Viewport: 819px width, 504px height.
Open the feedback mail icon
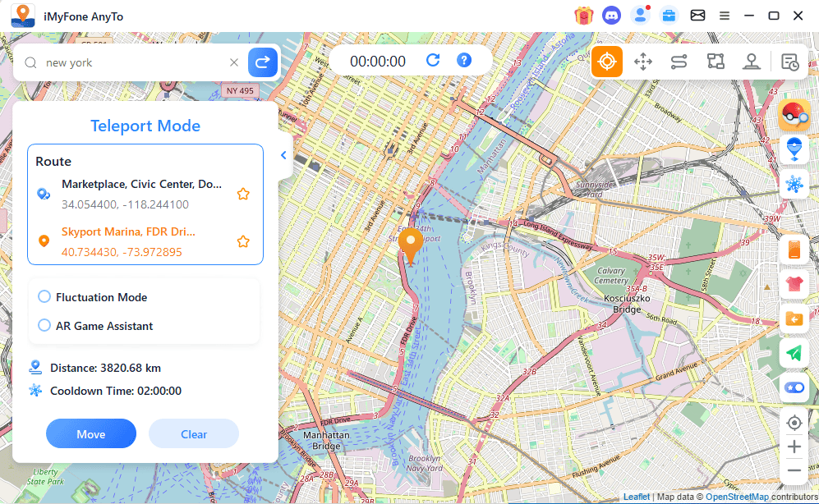[x=697, y=16]
